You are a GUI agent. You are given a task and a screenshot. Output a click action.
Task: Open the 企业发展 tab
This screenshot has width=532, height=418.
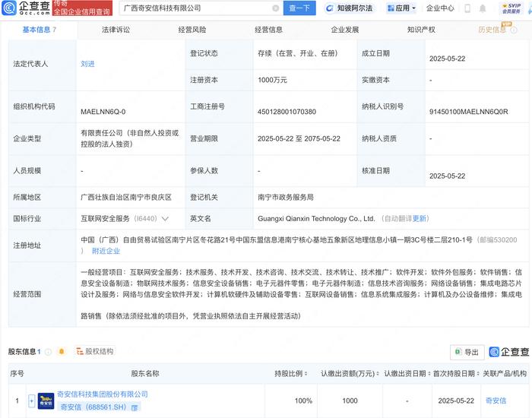345,30
